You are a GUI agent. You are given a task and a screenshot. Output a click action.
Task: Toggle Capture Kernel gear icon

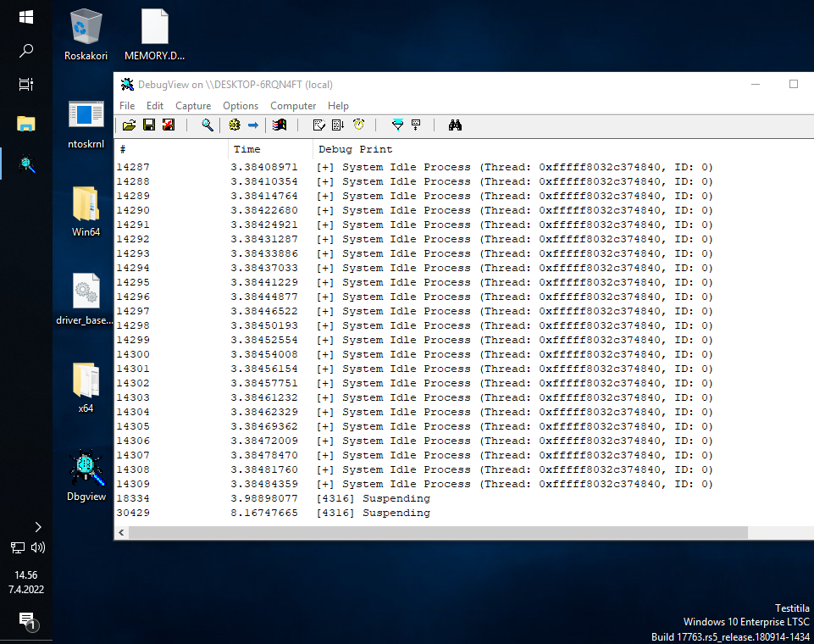coord(235,125)
